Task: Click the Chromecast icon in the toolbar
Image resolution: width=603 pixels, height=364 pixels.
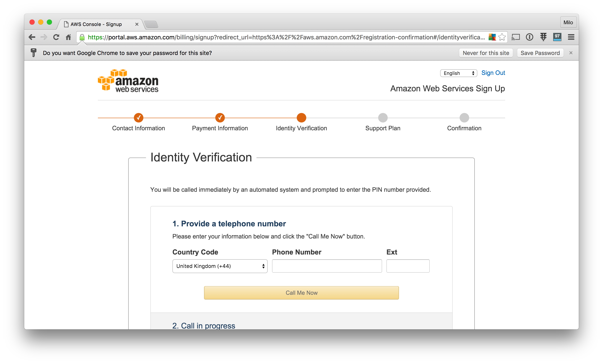Action: pyautogui.click(x=516, y=37)
